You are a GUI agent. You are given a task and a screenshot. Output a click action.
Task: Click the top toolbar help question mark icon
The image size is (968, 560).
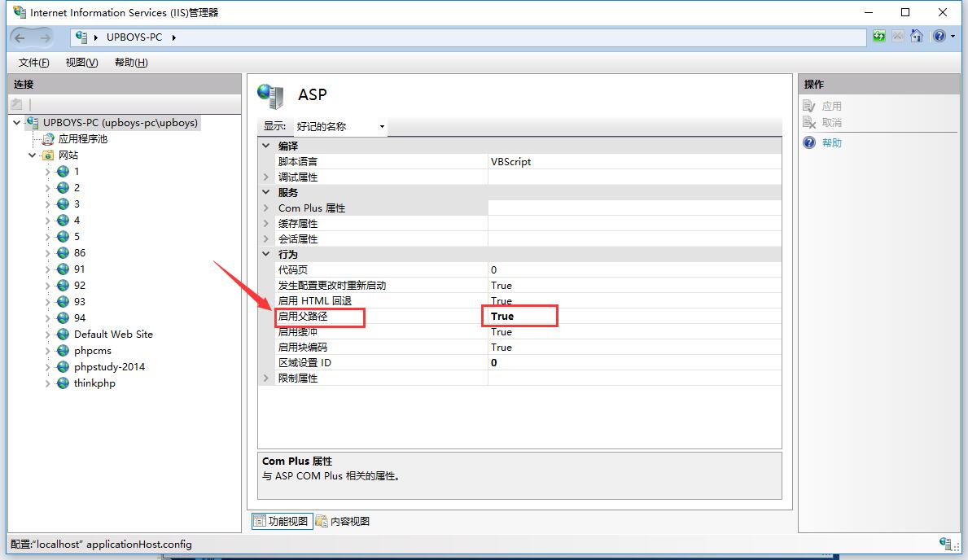coord(939,37)
